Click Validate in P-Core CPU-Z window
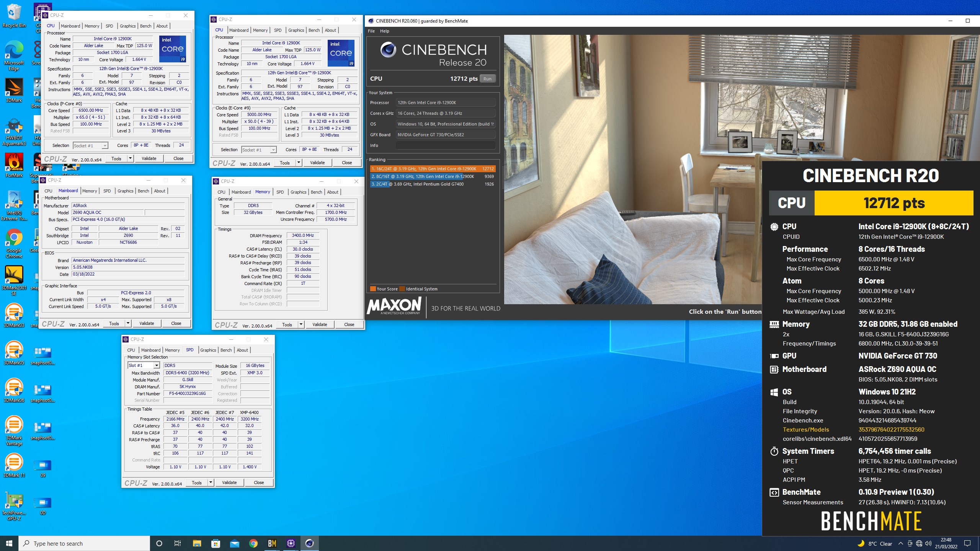The width and height of the screenshot is (980, 551). [149, 158]
